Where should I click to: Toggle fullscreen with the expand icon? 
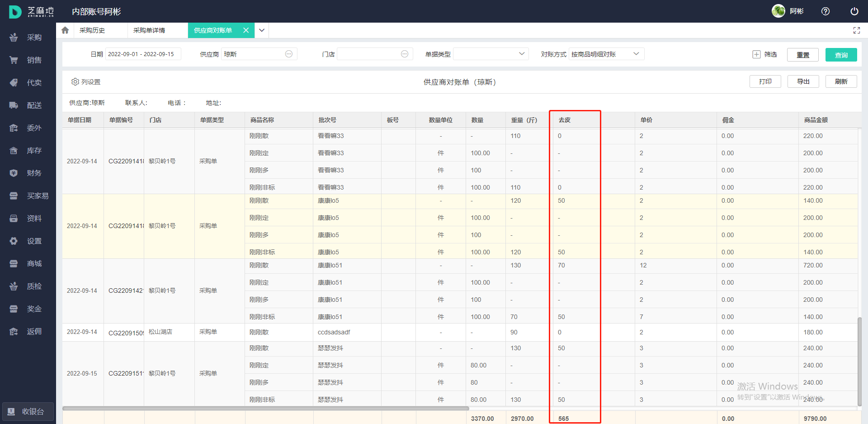(857, 30)
